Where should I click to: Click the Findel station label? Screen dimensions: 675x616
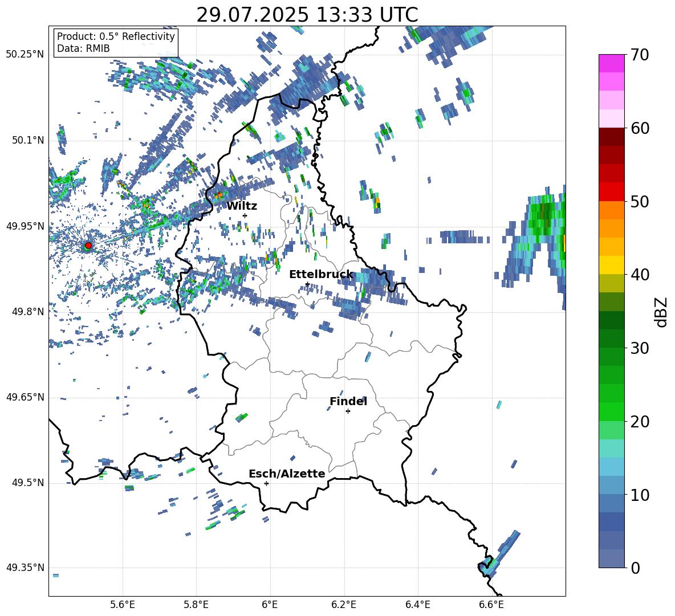click(348, 401)
